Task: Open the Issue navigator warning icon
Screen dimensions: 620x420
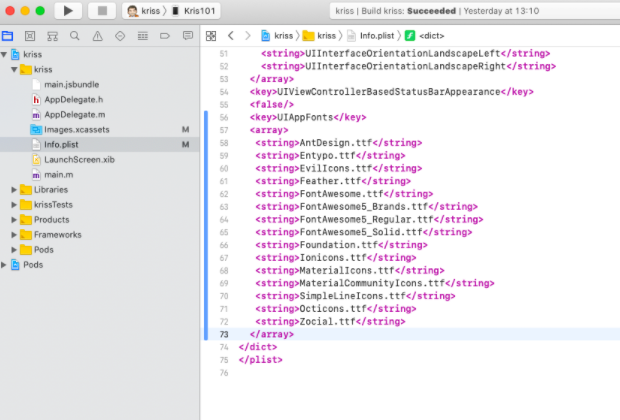Action: click(x=97, y=36)
